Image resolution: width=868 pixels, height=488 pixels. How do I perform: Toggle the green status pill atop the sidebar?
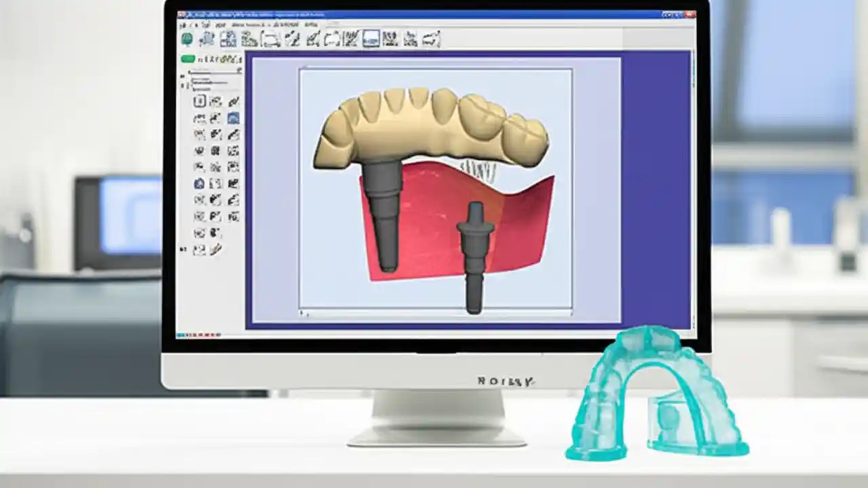pos(187,58)
